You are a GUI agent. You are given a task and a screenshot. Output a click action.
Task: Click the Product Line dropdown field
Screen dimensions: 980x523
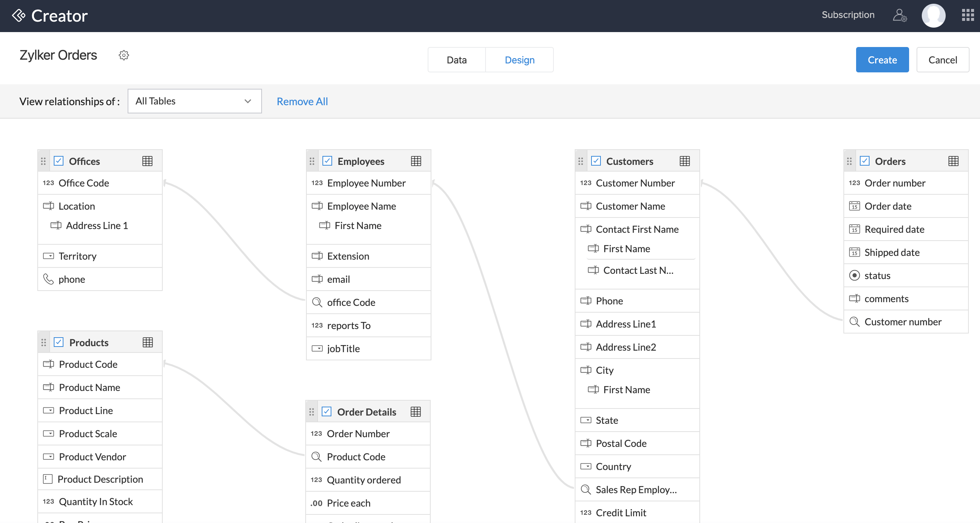(100, 410)
